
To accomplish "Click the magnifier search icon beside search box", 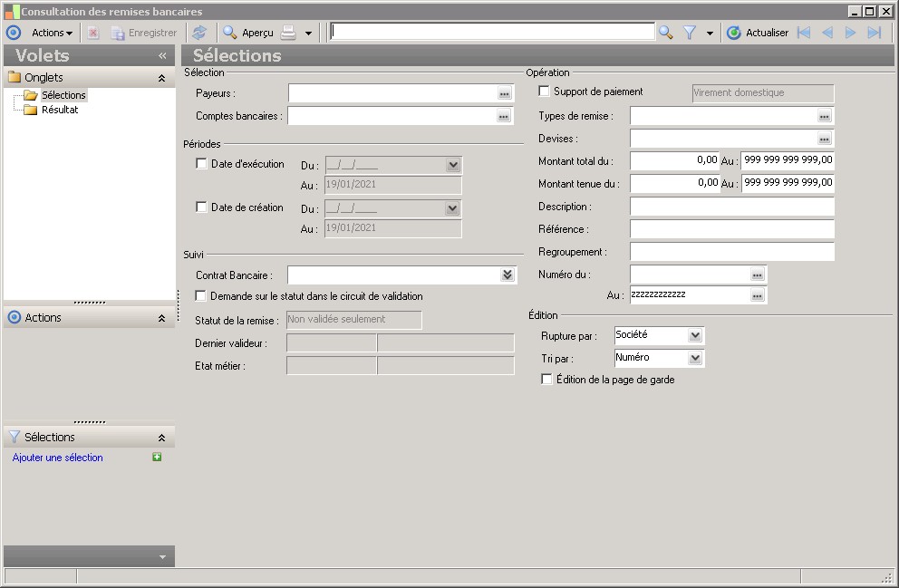I will click(666, 33).
